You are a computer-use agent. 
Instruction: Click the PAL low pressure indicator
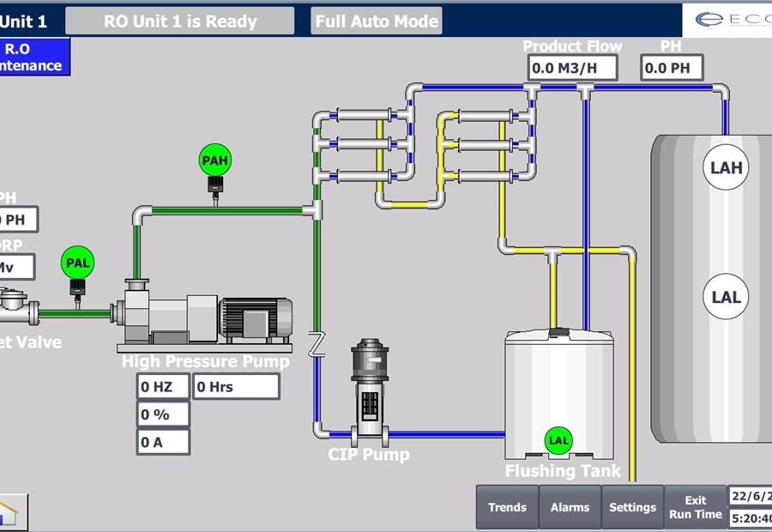click(77, 262)
